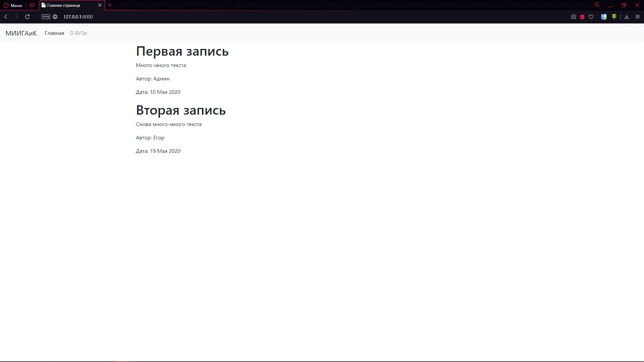Viewport: 644px width, 362px height.
Task: Click green download-arrow extension icon
Action: tap(614, 16)
